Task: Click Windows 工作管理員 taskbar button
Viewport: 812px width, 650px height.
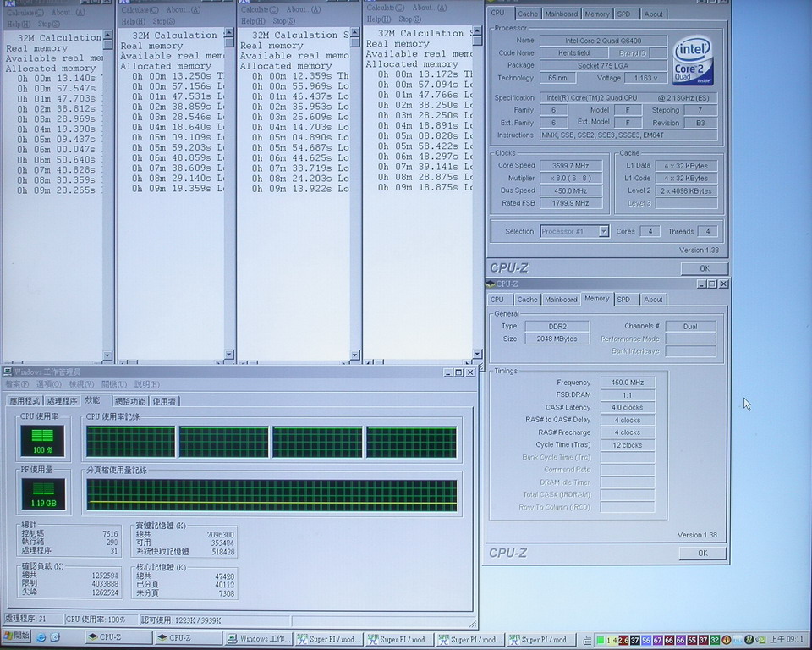Action: [x=260, y=639]
